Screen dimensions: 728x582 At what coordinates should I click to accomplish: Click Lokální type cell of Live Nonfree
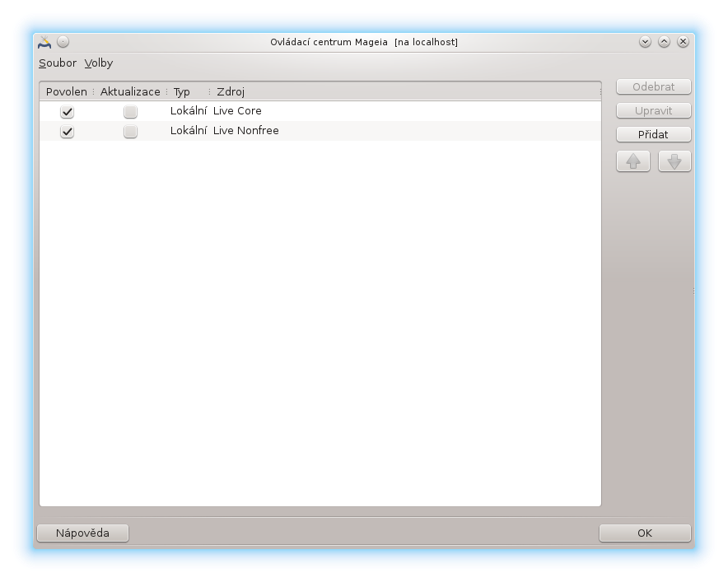tap(189, 131)
